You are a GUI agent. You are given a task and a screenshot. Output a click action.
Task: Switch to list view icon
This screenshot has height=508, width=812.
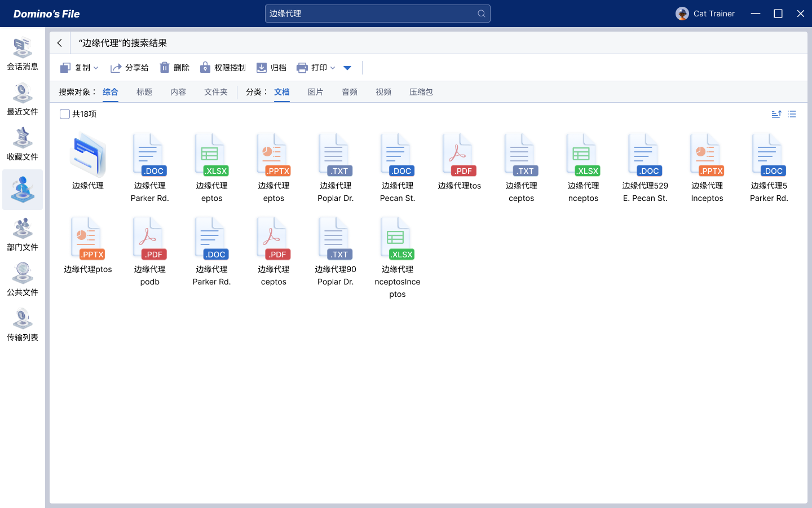[792, 114]
